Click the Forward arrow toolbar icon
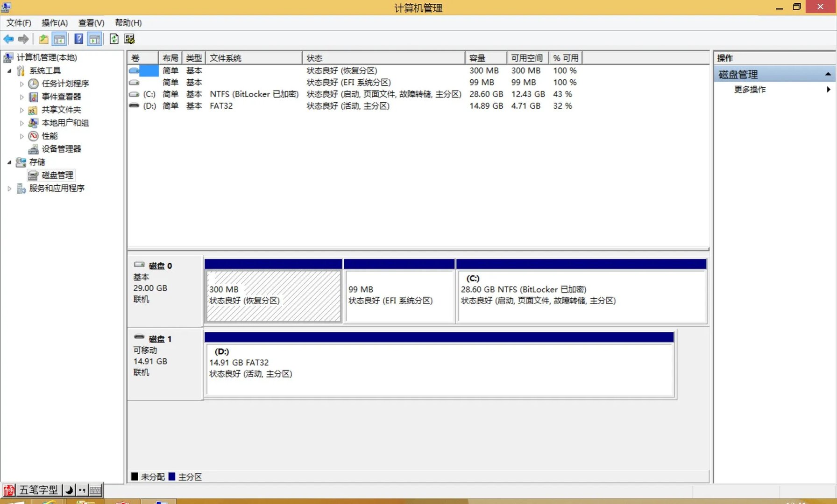The width and height of the screenshot is (837, 504). [23, 39]
